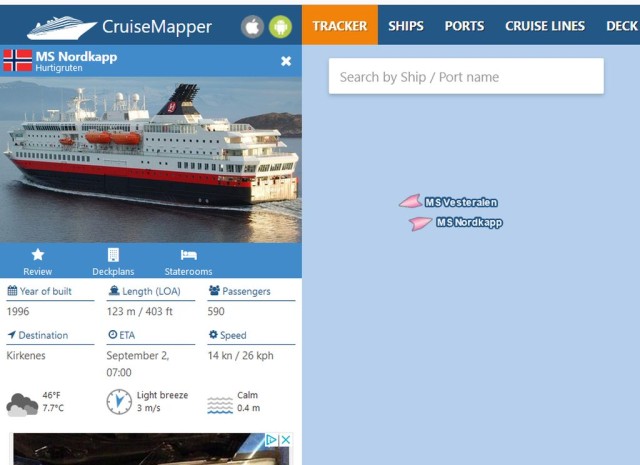Open Review via the star icon

point(38,254)
